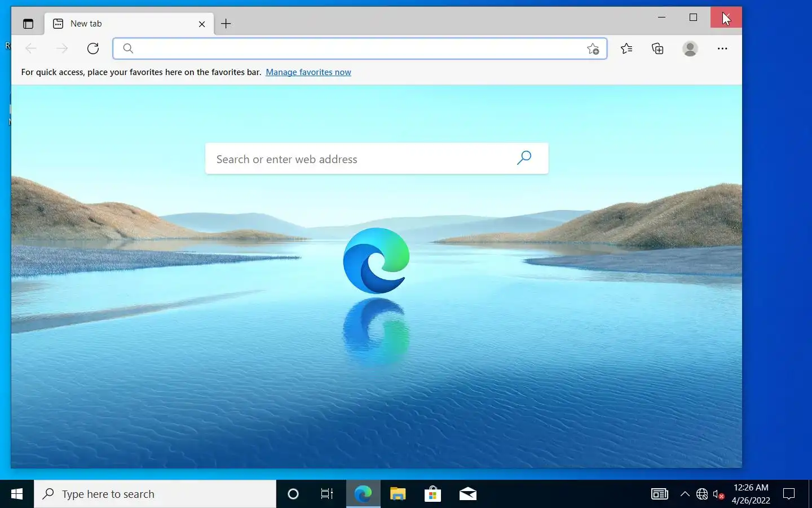
Task: Add this page to favorites star icon
Action: click(x=593, y=49)
